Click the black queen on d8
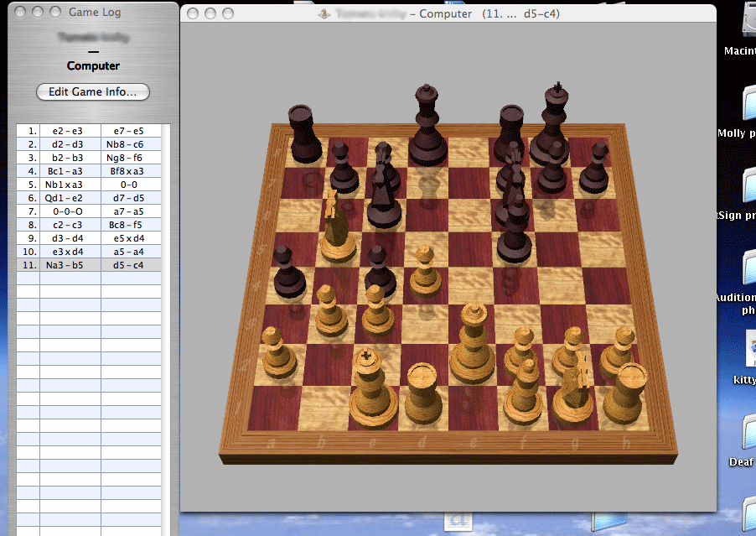Screen dimensions: 756x536 tap(427, 126)
